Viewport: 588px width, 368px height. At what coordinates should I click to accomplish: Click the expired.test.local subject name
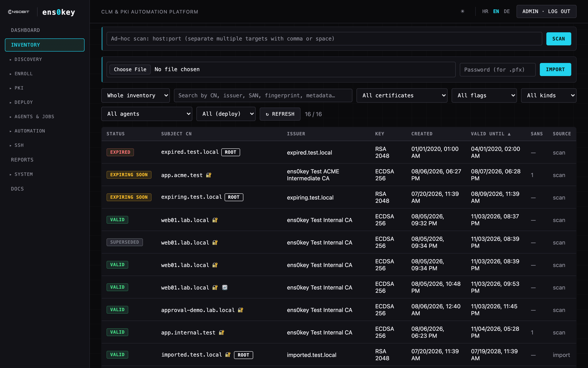coord(190,152)
